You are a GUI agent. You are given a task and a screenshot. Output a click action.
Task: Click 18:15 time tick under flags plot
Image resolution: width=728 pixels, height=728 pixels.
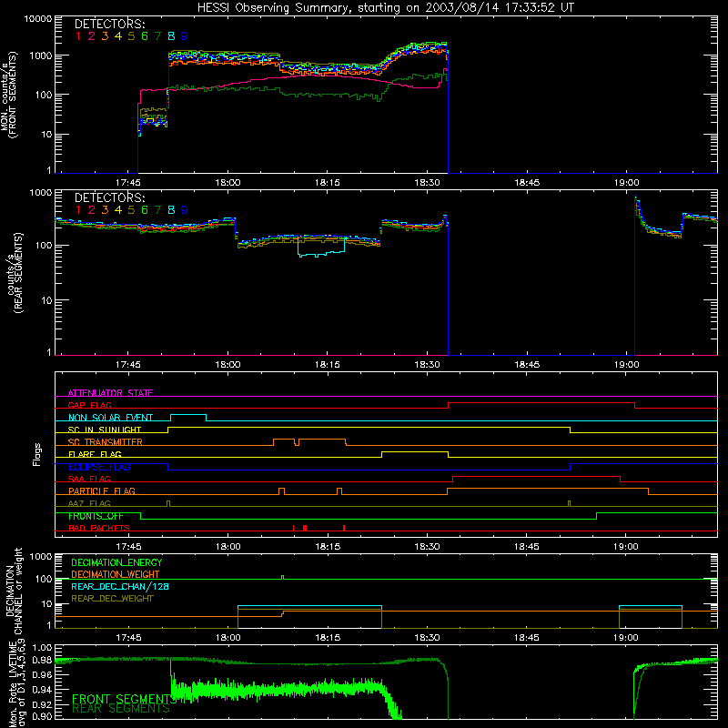(328, 547)
